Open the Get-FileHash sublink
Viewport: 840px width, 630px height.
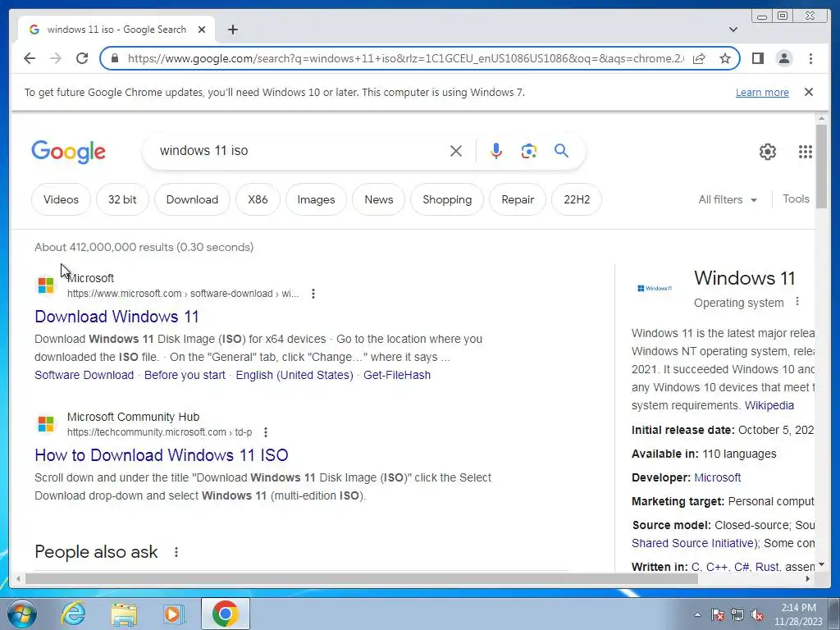click(397, 375)
